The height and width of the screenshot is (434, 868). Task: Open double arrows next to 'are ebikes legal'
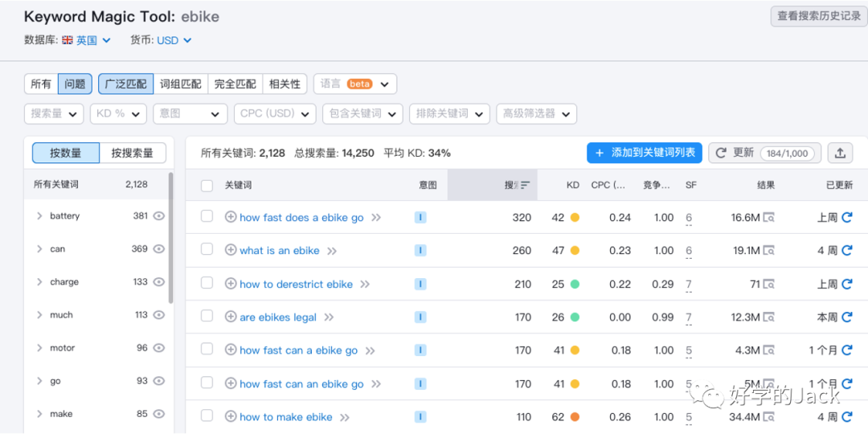click(329, 317)
